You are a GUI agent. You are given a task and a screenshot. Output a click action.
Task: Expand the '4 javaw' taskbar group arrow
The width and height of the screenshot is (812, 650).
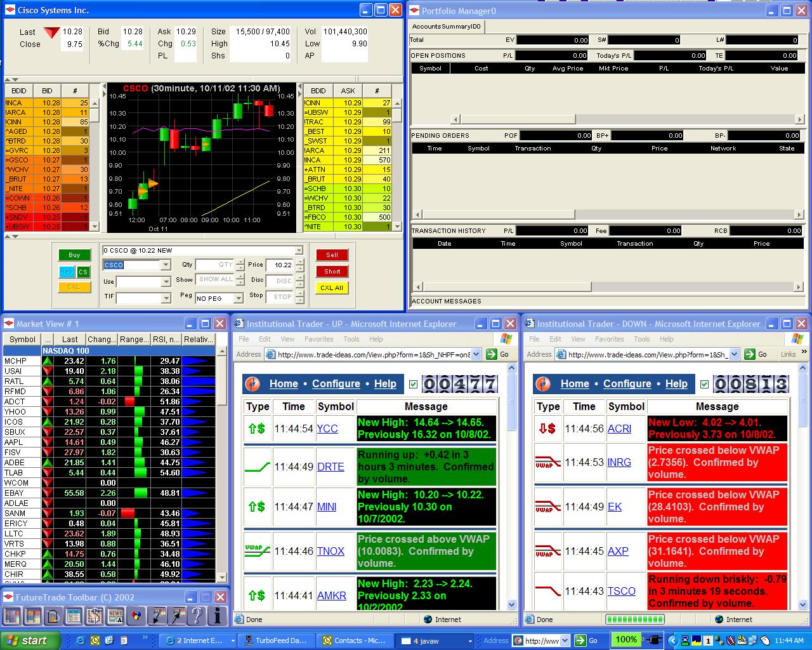470,641
